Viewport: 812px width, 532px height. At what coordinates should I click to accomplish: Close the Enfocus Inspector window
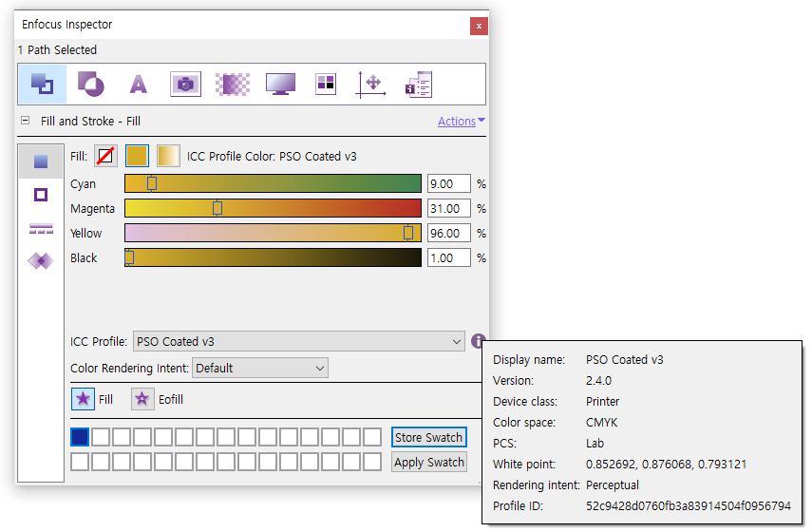479,26
